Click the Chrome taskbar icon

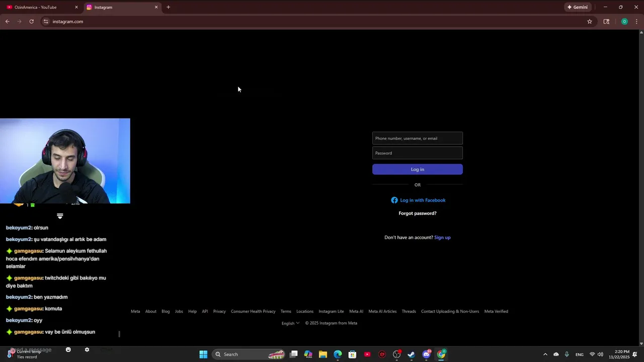tap(441, 354)
